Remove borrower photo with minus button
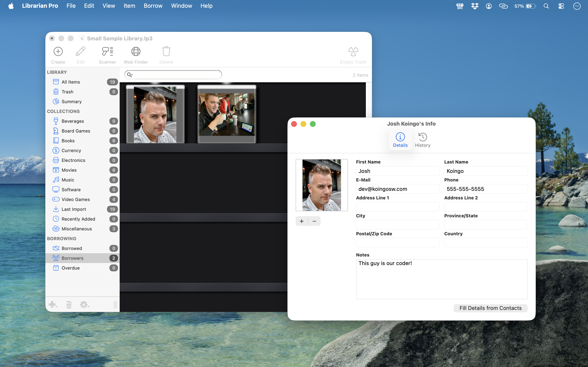 pyautogui.click(x=314, y=221)
